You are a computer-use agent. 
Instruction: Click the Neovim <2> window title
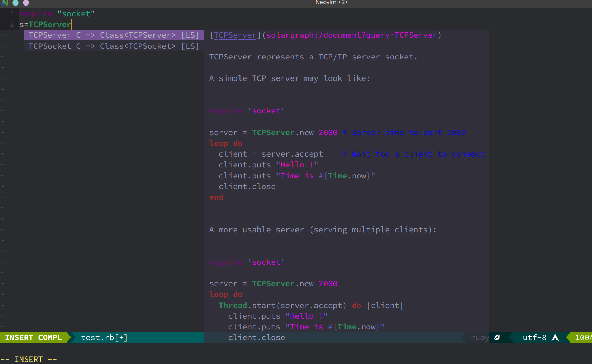tap(331, 2)
